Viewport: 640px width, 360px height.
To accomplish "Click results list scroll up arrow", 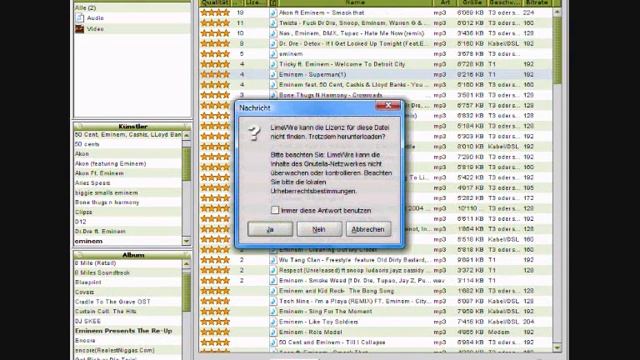I will (x=556, y=12).
